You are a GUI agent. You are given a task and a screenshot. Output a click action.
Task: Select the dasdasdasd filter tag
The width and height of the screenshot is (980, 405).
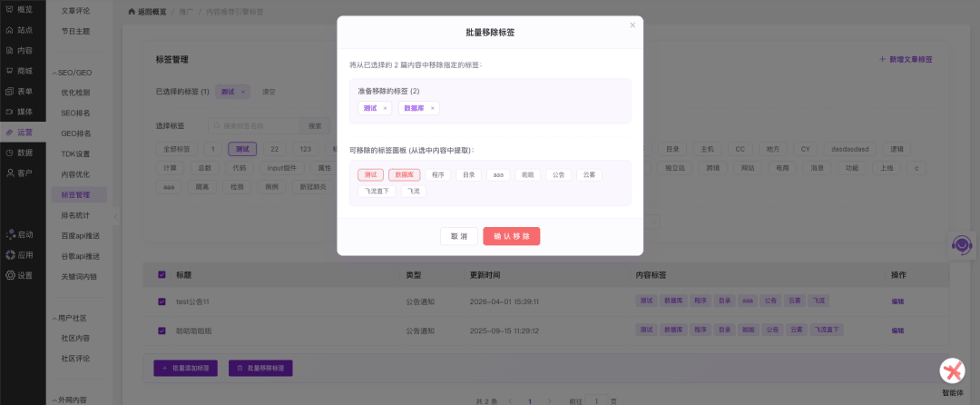850,149
